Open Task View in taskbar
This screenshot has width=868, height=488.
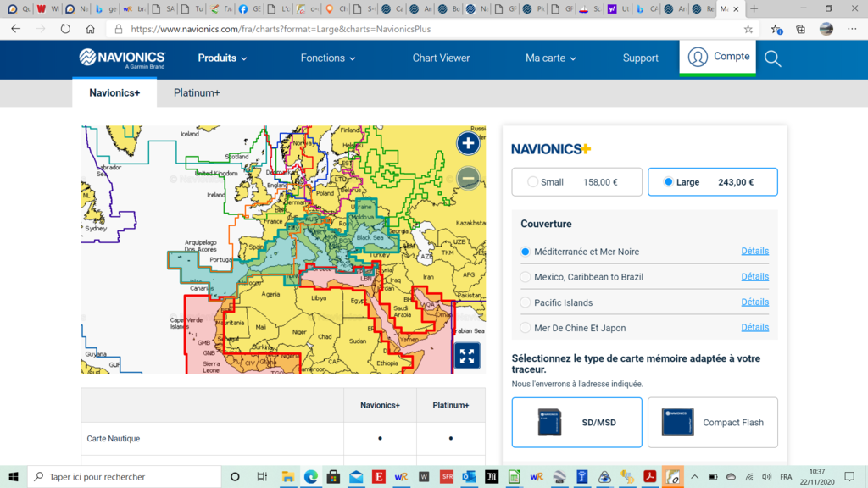(x=262, y=476)
